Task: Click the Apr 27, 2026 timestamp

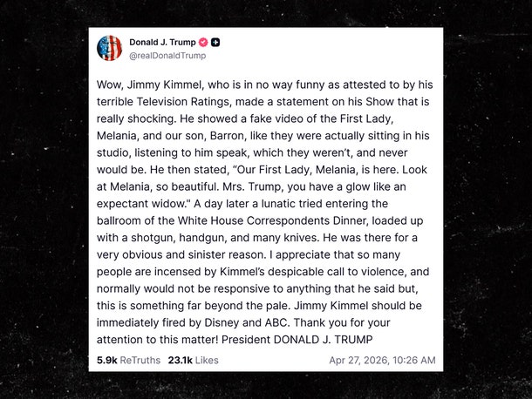Action: click(x=382, y=360)
